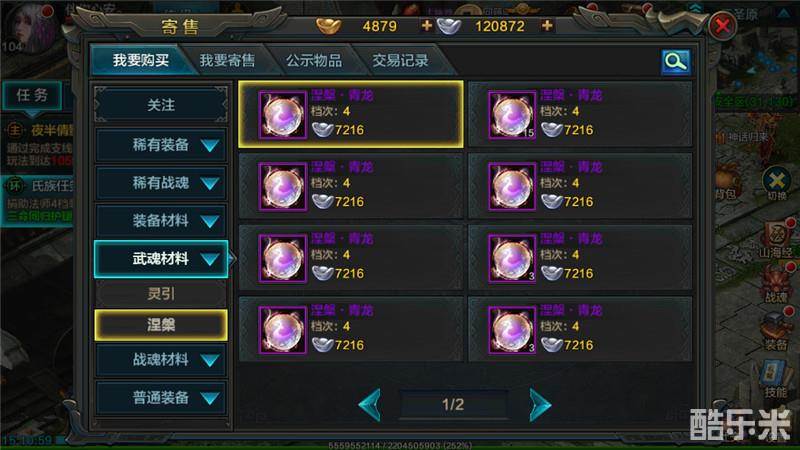Click the 切换 crossed-swords icon

click(x=777, y=183)
